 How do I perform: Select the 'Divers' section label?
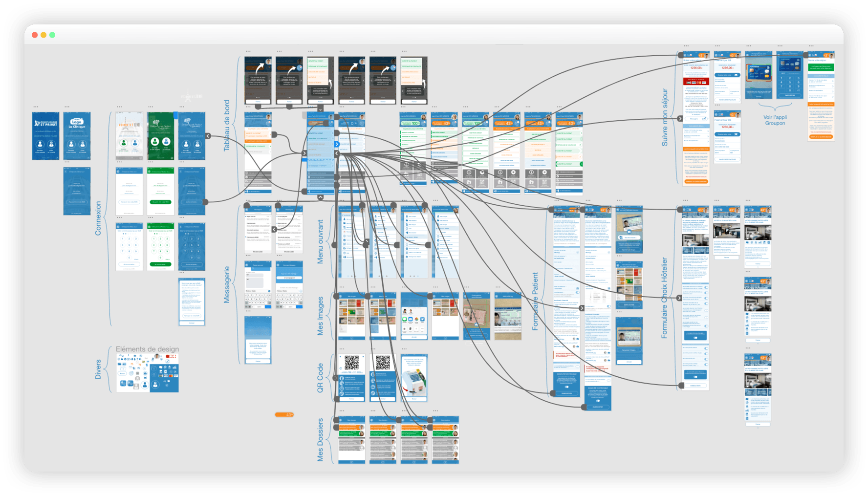coord(98,369)
